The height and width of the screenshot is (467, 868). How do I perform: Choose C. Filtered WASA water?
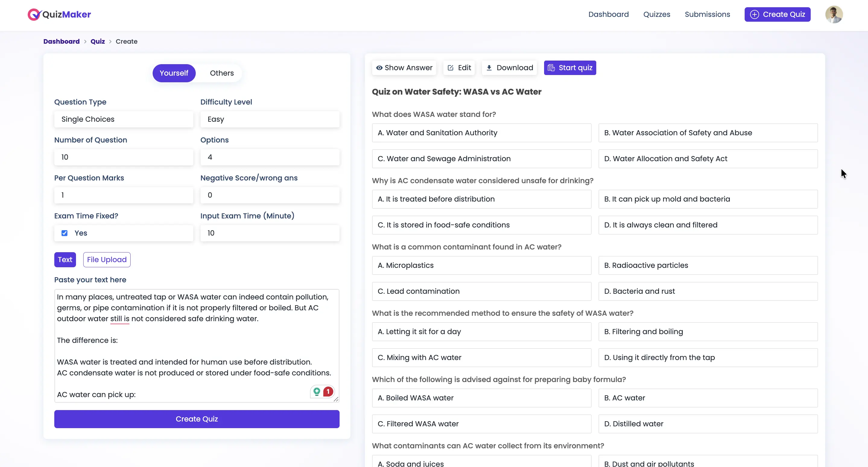coord(482,424)
